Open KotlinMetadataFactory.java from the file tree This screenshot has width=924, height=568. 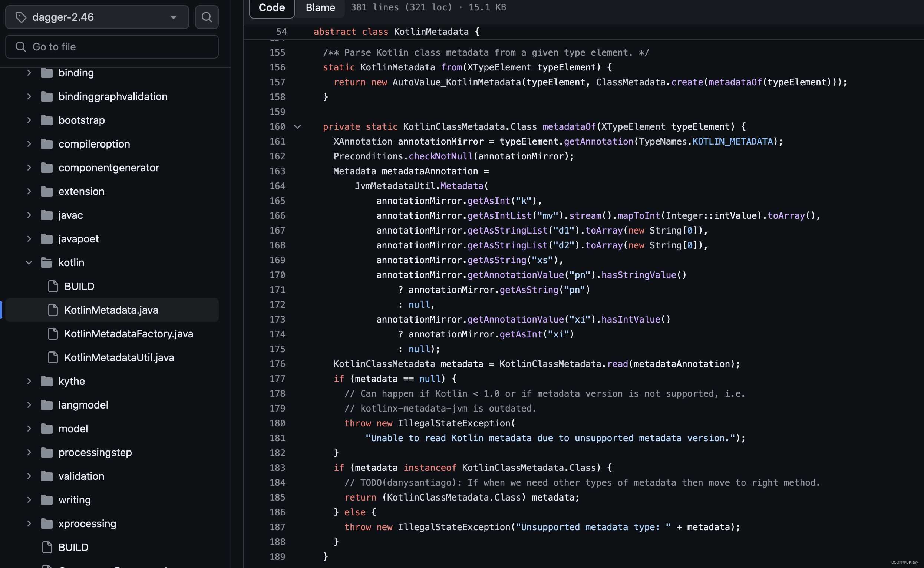(x=129, y=334)
